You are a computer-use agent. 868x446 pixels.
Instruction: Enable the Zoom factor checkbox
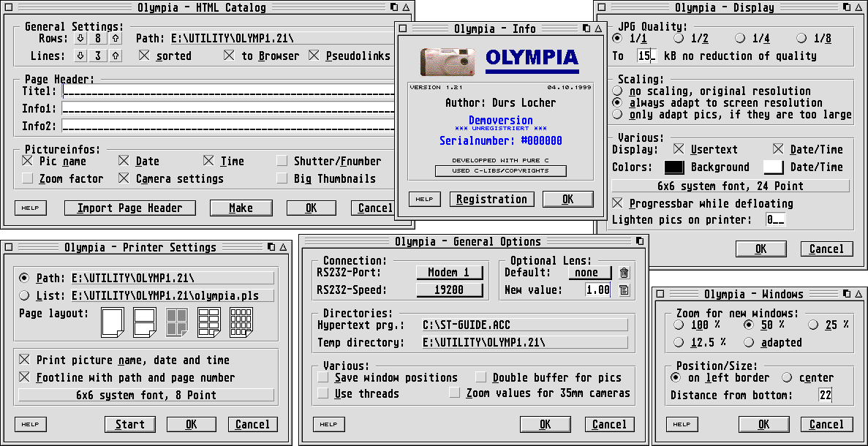[x=27, y=178]
